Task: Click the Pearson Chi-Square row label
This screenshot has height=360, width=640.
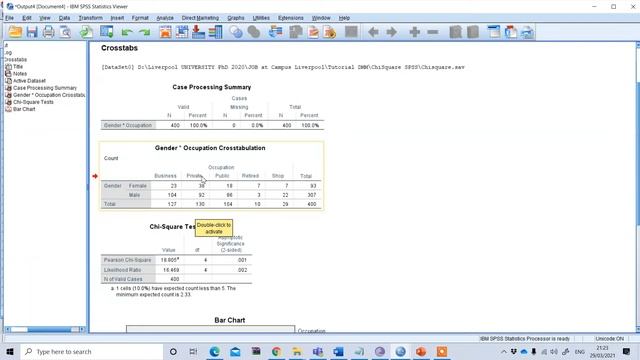Action: tap(127, 260)
